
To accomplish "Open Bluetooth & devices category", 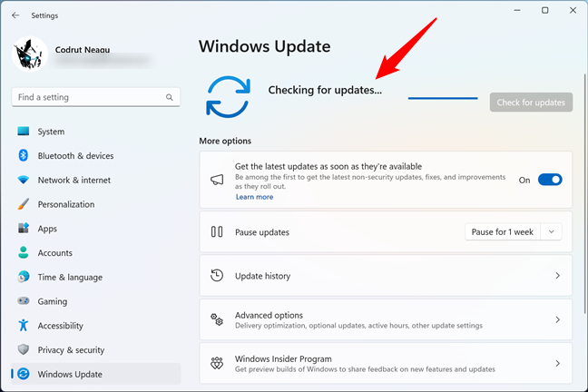I will (96, 156).
